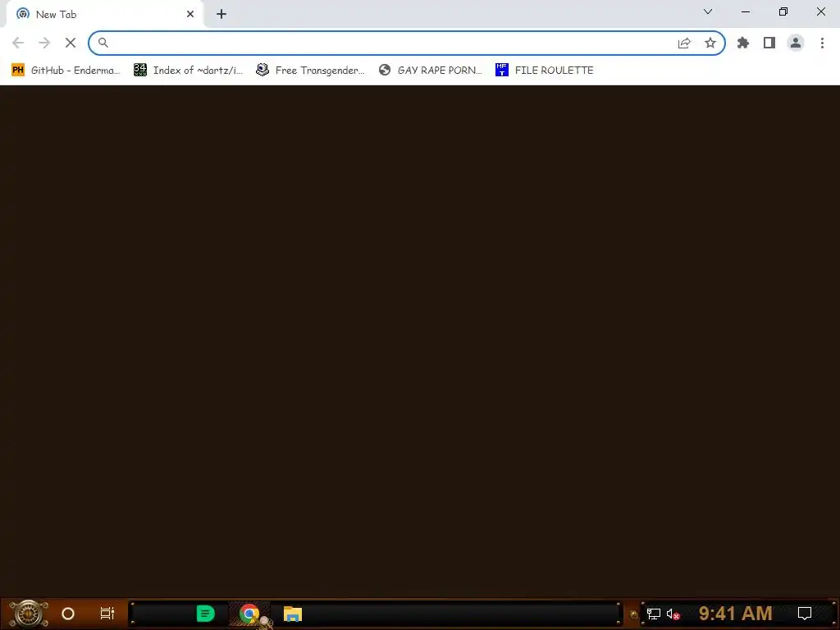Launch the green notes app on taskbar
The height and width of the screenshot is (630, 840).
point(206,614)
